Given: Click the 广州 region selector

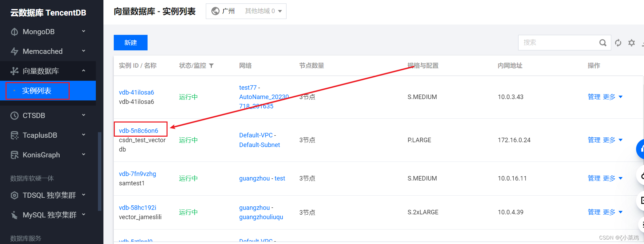Looking at the screenshot, I should (x=228, y=11).
